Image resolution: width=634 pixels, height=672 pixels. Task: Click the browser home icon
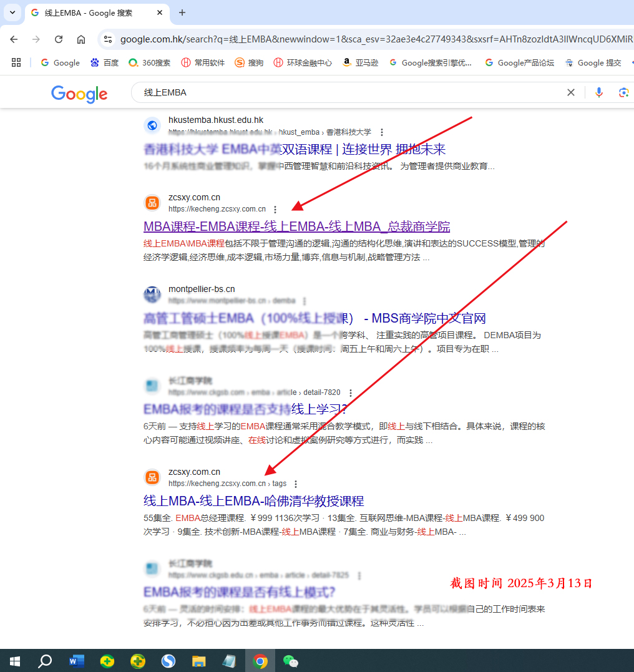pos(81,38)
